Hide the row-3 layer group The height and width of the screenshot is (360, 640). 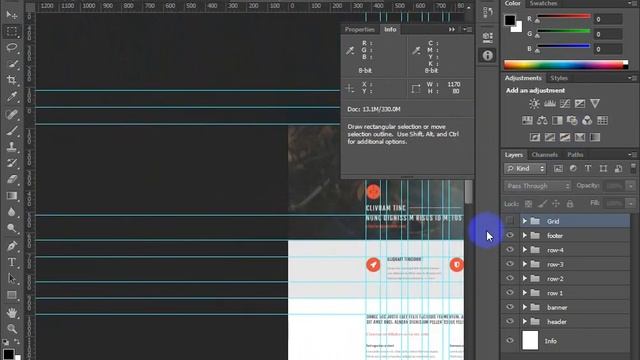510,264
